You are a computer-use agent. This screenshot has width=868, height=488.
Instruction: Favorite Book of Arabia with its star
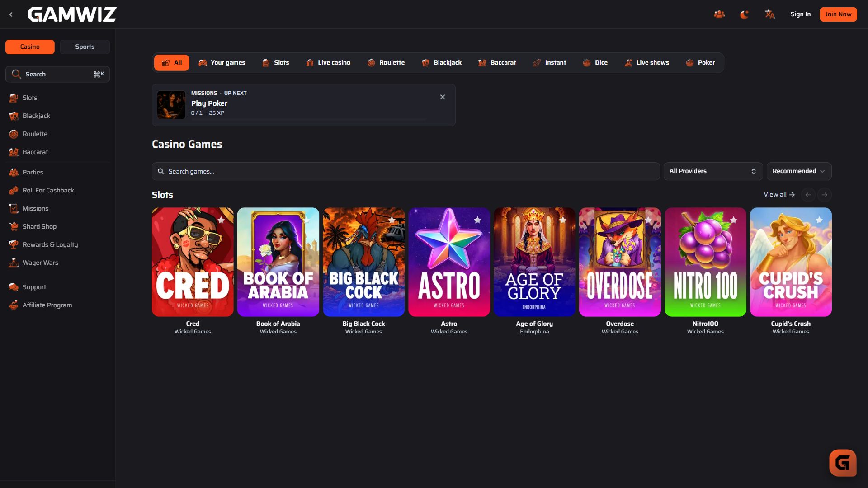(x=307, y=220)
